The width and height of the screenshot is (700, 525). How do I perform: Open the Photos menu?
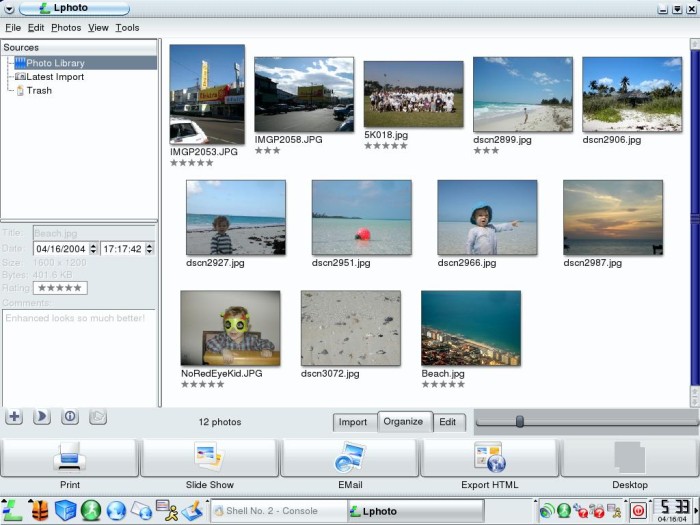[66, 28]
